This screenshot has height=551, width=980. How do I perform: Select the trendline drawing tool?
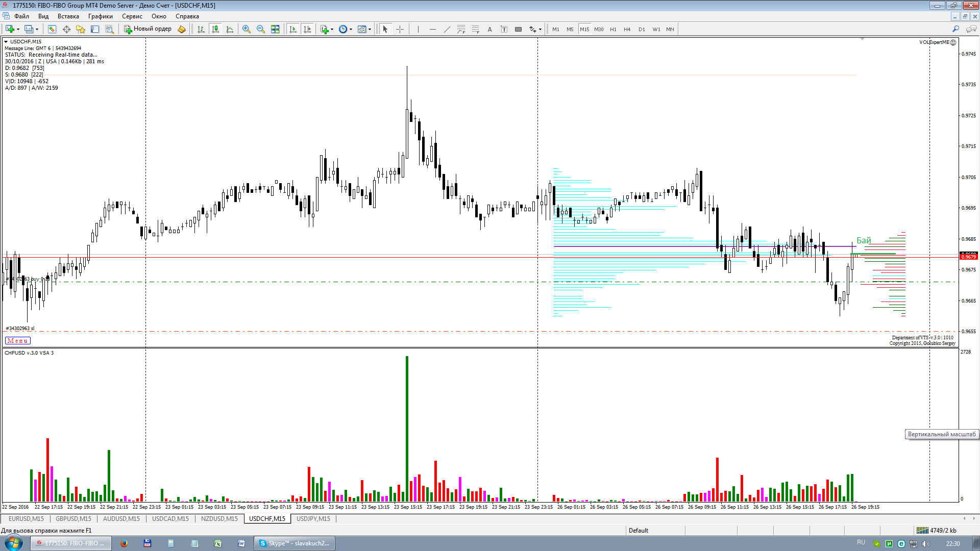(447, 29)
